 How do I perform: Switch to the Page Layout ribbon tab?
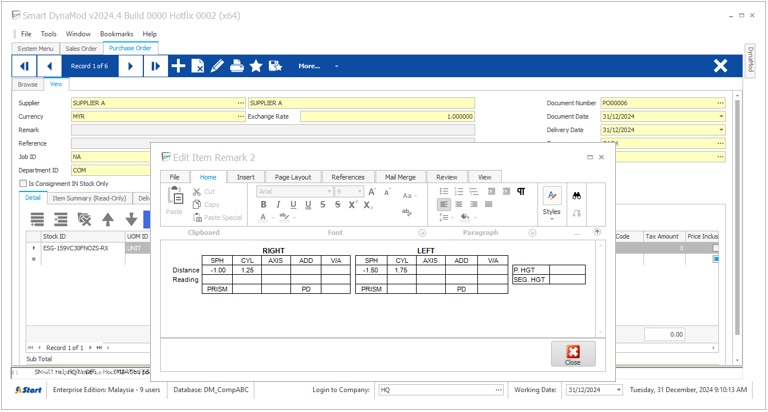(x=293, y=177)
